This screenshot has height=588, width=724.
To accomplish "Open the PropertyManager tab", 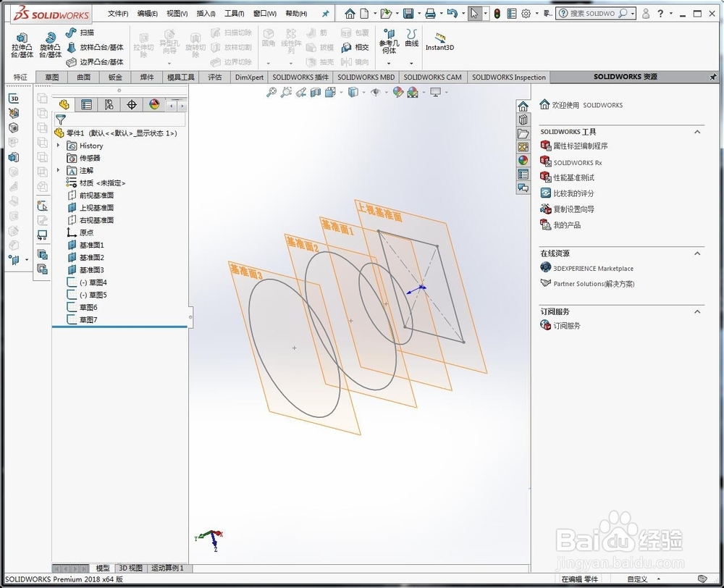I will pos(86,105).
